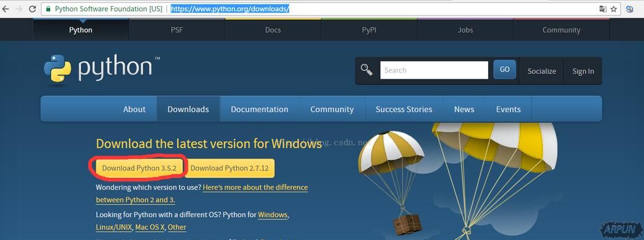Select the Jobs top tab
The height and width of the screenshot is (240, 644).
pos(465,30)
